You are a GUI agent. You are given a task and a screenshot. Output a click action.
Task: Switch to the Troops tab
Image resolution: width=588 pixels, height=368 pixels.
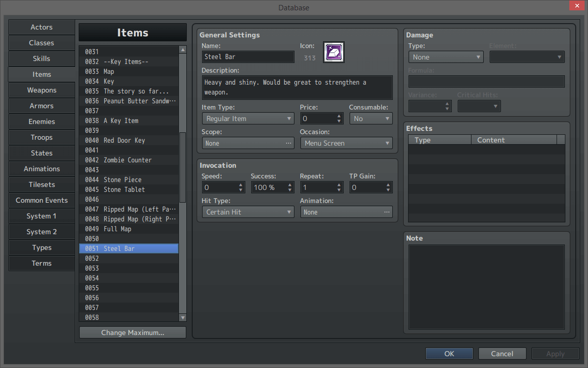(42, 137)
